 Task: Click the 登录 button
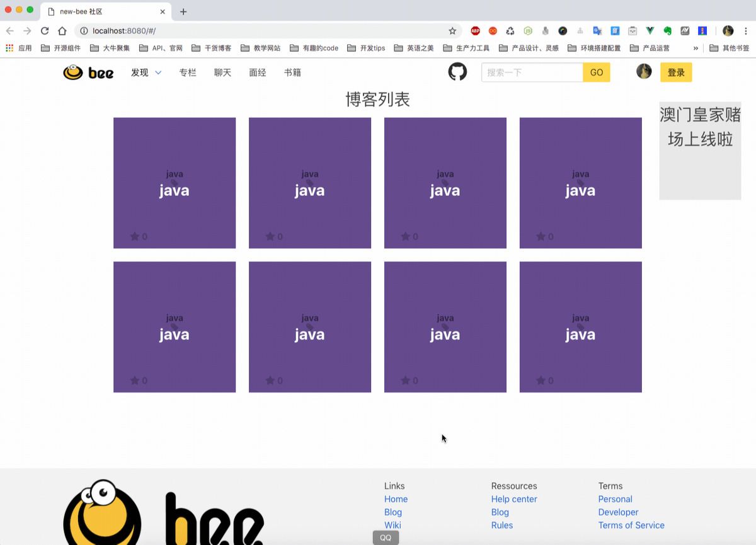(676, 72)
